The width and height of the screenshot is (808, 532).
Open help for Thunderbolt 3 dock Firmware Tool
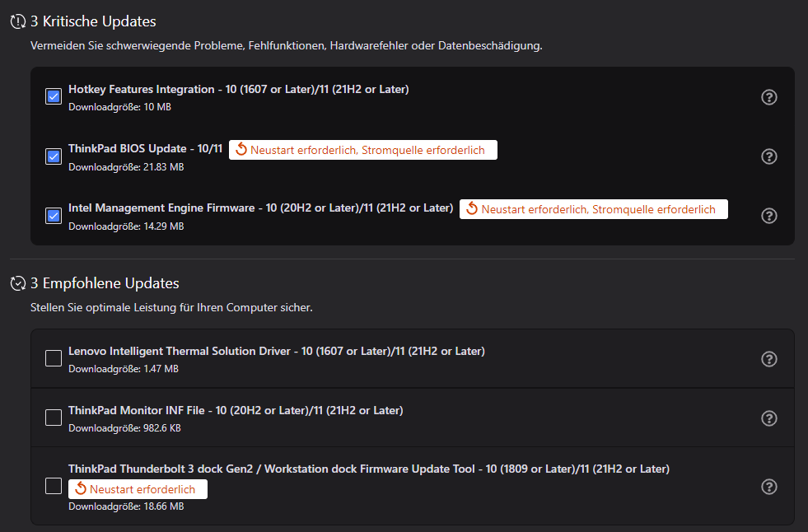click(768, 487)
